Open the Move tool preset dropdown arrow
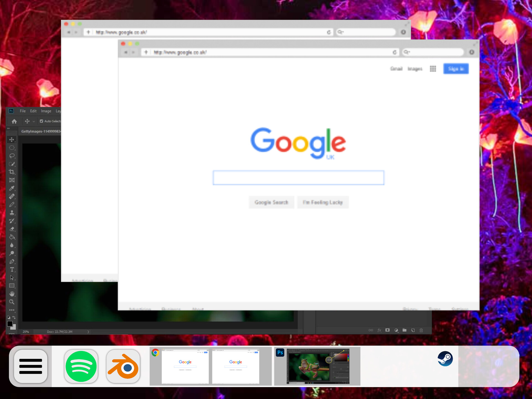532x399 pixels. pyautogui.click(x=34, y=121)
